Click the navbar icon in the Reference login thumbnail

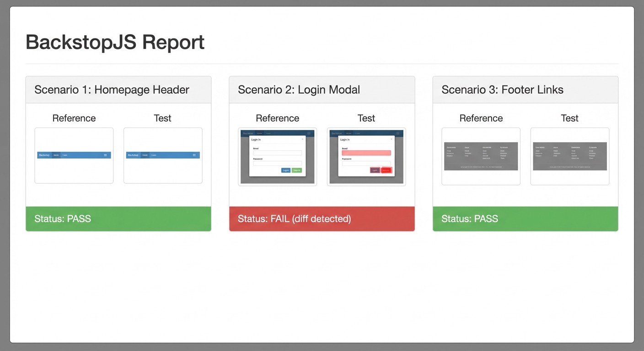(309, 133)
